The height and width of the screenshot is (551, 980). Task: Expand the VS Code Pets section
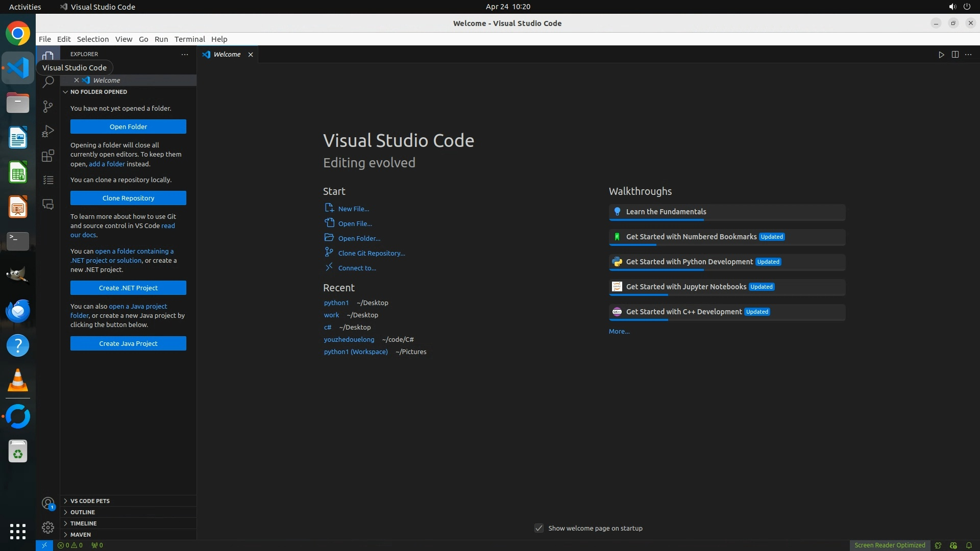[x=90, y=501]
